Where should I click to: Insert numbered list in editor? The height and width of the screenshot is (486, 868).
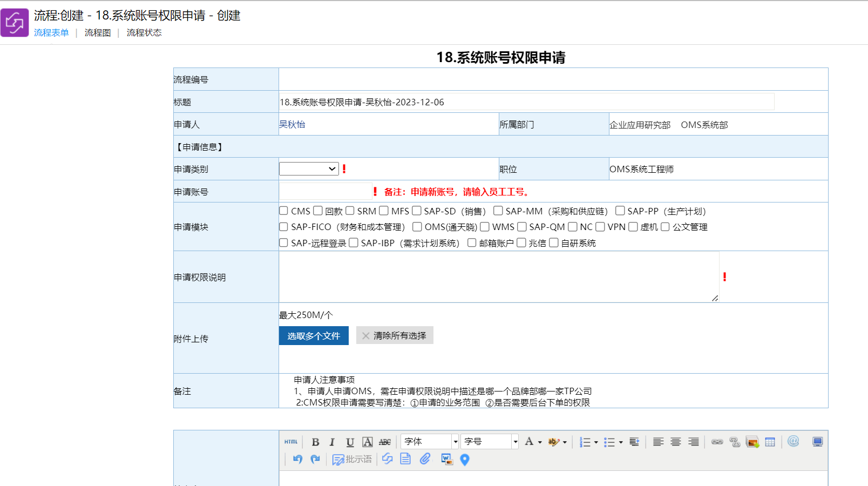[x=585, y=442]
